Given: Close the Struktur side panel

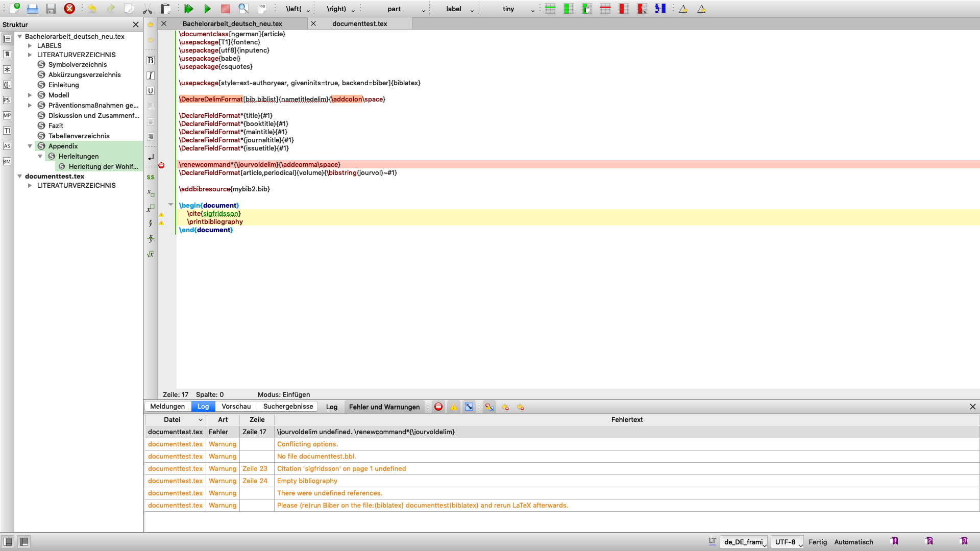Looking at the screenshot, I should (136, 24).
